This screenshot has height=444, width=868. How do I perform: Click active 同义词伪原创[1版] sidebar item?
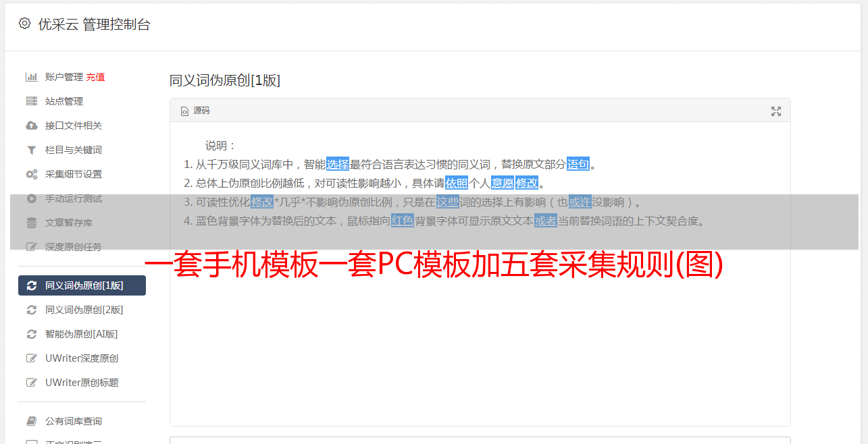pos(82,285)
